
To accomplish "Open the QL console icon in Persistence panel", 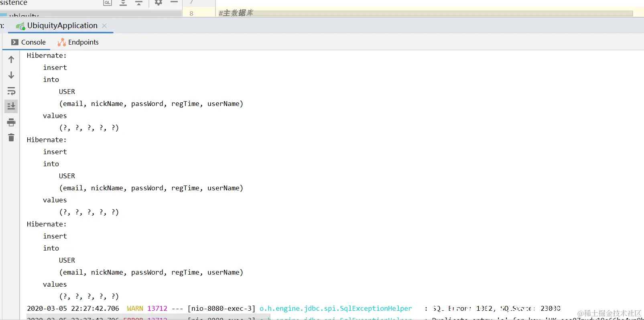I will 107,3.
